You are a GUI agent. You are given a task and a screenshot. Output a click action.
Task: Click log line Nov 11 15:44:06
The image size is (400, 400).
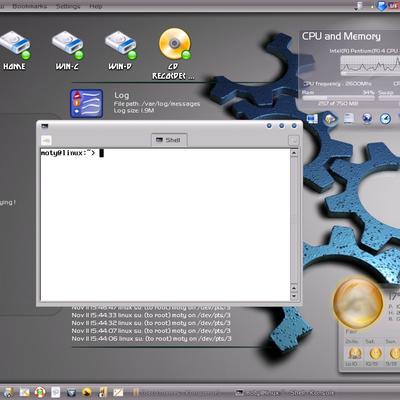point(151,339)
